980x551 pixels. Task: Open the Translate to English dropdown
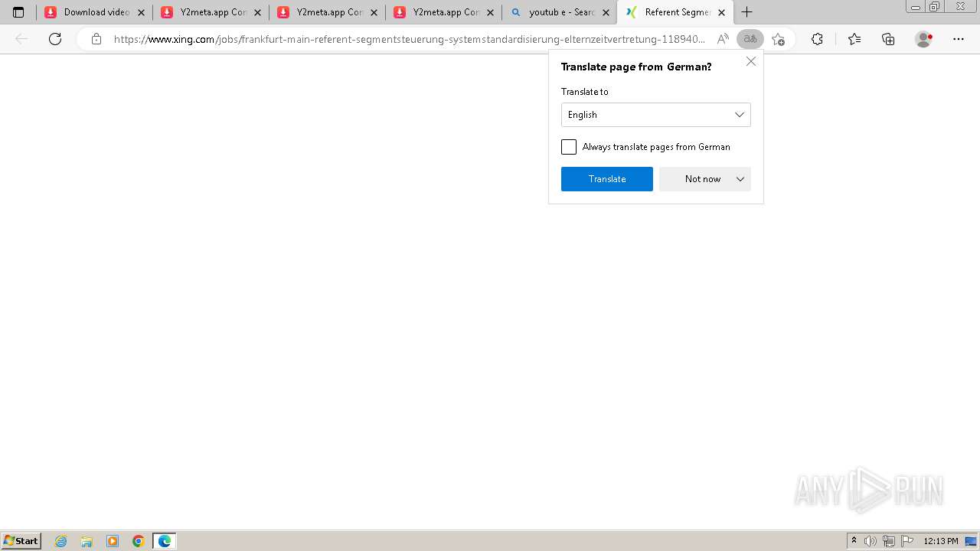click(x=656, y=115)
